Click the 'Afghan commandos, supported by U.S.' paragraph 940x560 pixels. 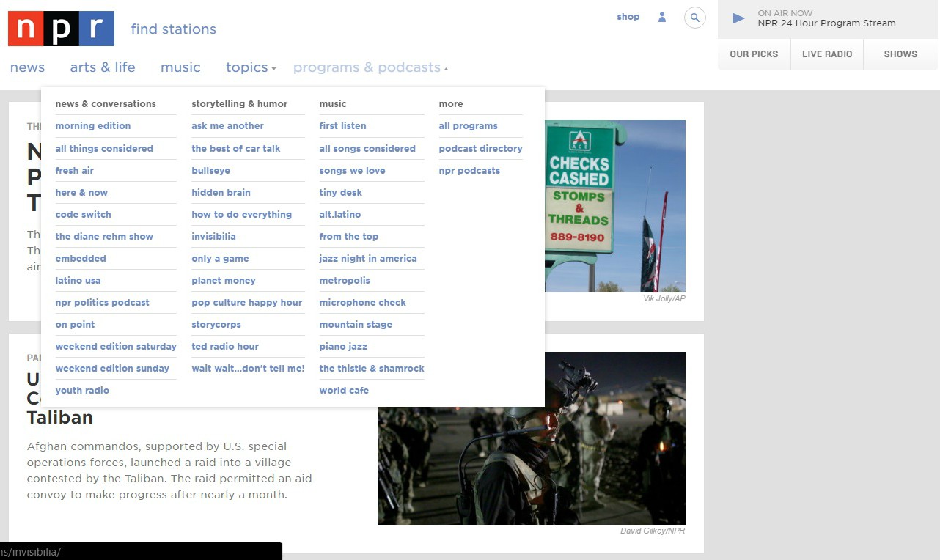point(169,471)
